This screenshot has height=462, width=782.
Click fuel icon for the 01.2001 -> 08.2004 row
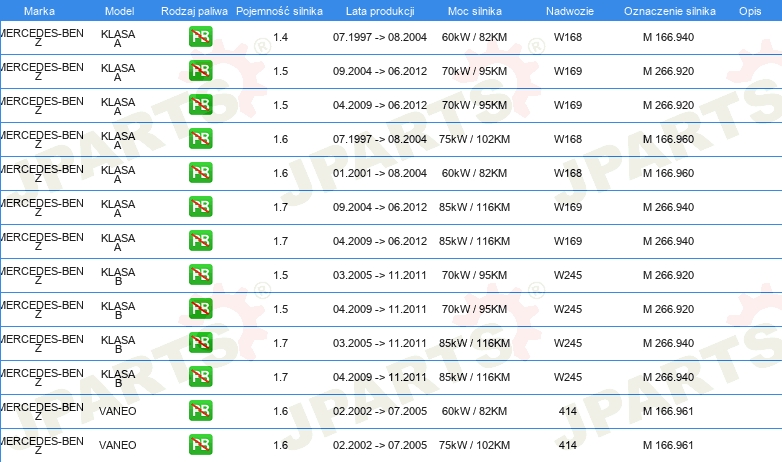tap(200, 173)
